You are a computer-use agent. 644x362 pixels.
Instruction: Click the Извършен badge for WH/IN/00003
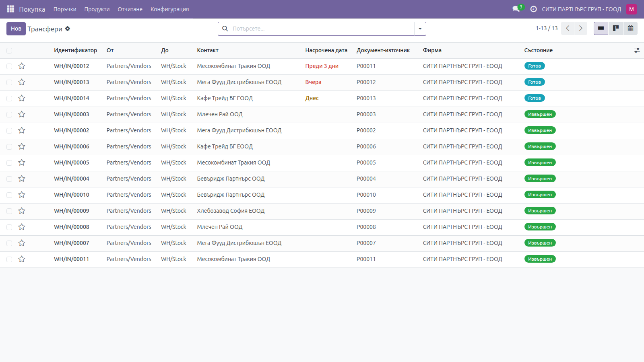click(540, 114)
